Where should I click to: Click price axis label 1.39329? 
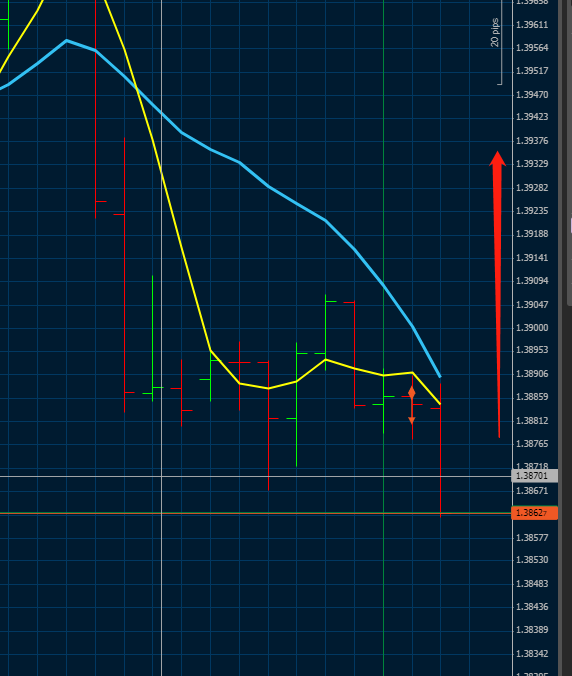coord(532,164)
